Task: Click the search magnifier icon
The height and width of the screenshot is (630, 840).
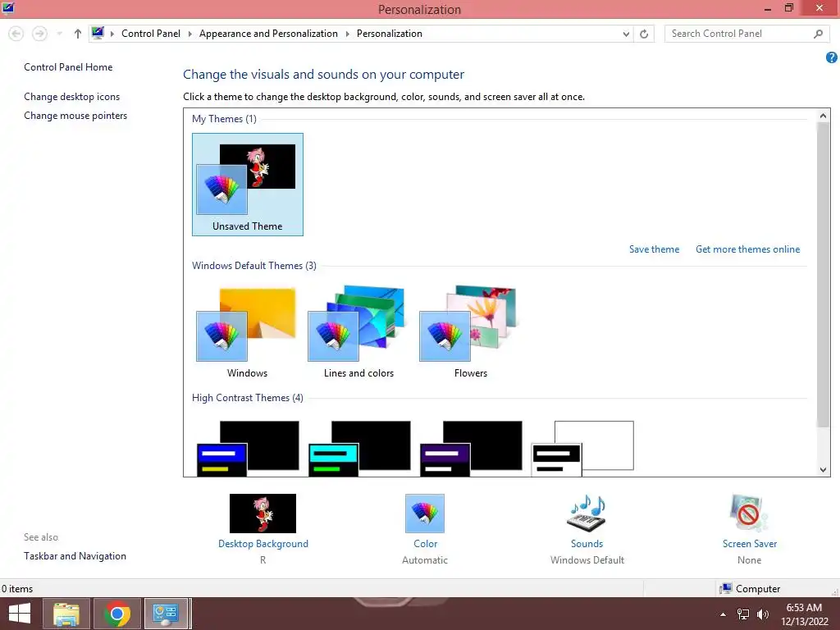Action: [x=818, y=34]
